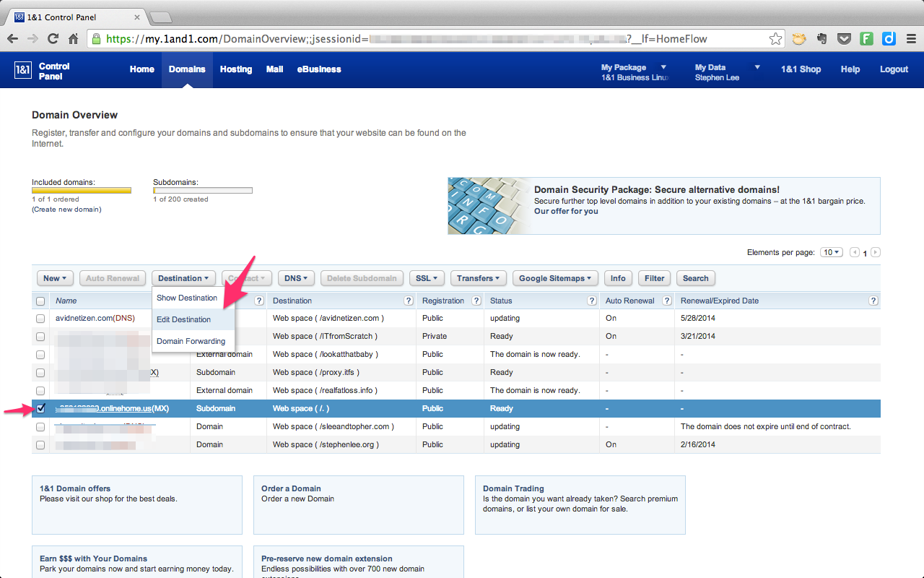Click help icon beside Renewal/Expired Date
This screenshot has width=924, height=578.
coord(873,301)
